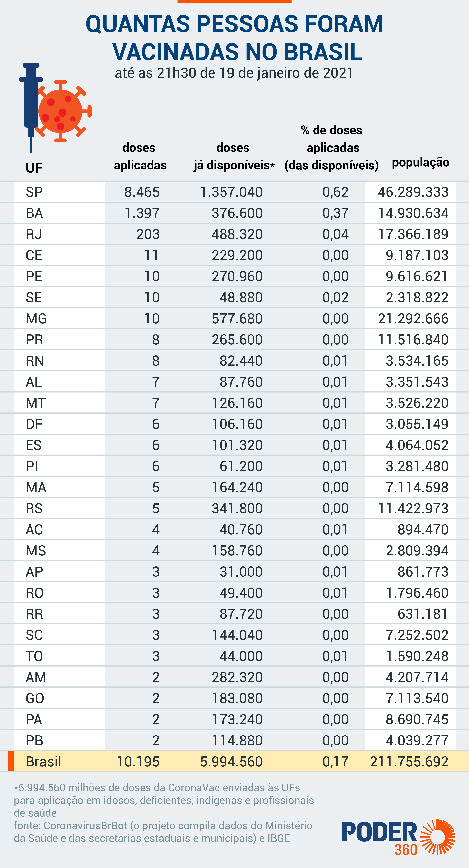Click the 360 text in logo
The height and width of the screenshot is (868, 469).
pyautogui.click(x=406, y=850)
